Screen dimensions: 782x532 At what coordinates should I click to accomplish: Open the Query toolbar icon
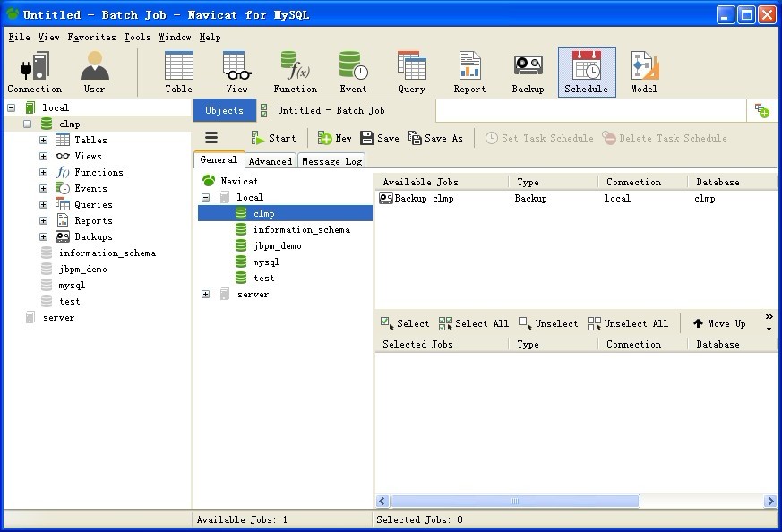(x=411, y=73)
